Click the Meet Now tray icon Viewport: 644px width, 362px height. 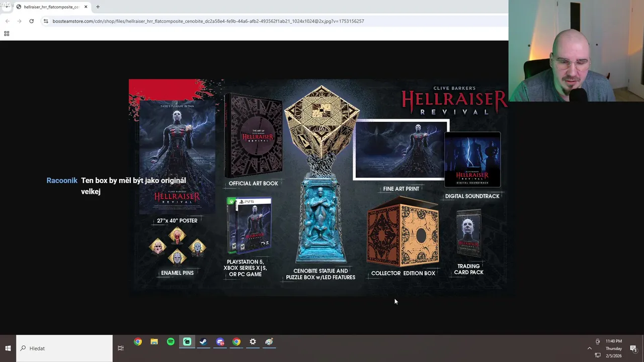pos(598,341)
